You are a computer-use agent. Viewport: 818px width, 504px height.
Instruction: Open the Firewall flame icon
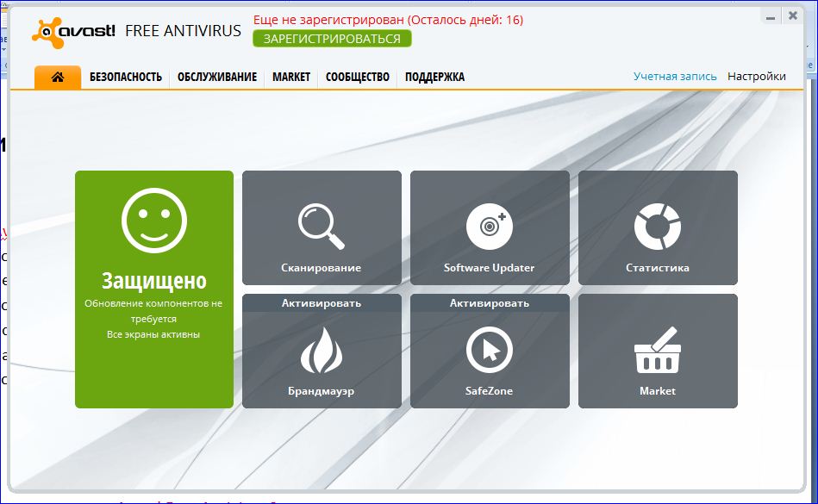(x=322, y=350)
